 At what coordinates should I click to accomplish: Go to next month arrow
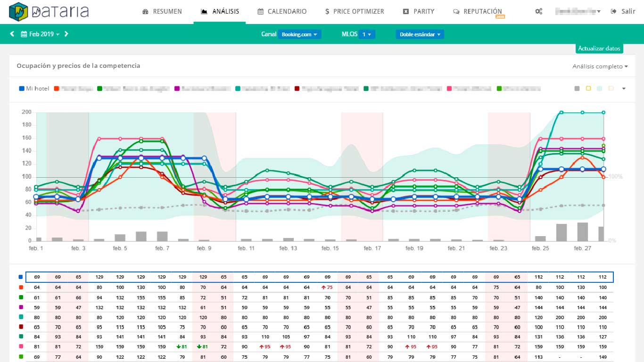[66, 34]
